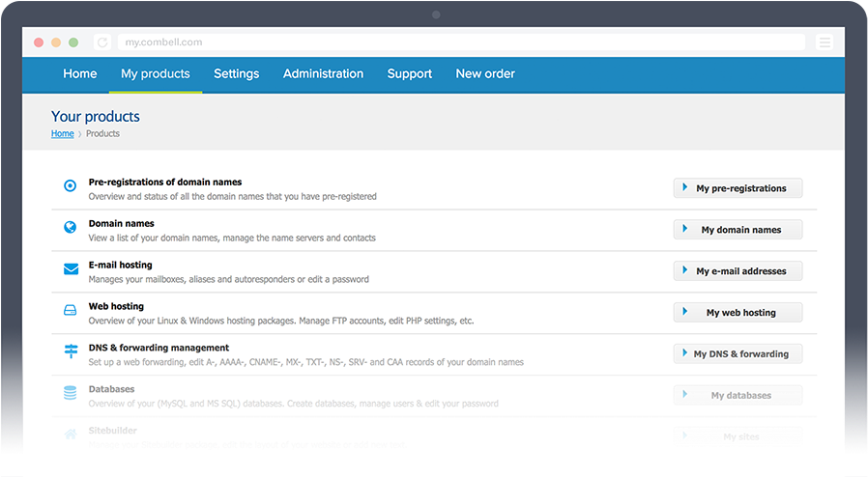Go to the Administration section
This screenshot has height=477, width=868.
tap(323, 74)
